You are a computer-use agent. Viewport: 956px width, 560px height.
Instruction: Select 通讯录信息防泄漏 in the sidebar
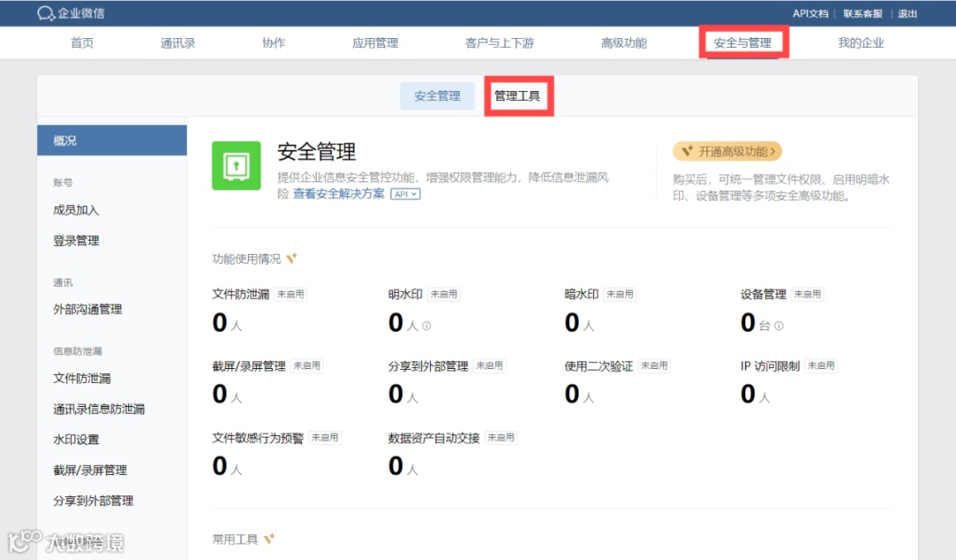click(x=99, y=409)
